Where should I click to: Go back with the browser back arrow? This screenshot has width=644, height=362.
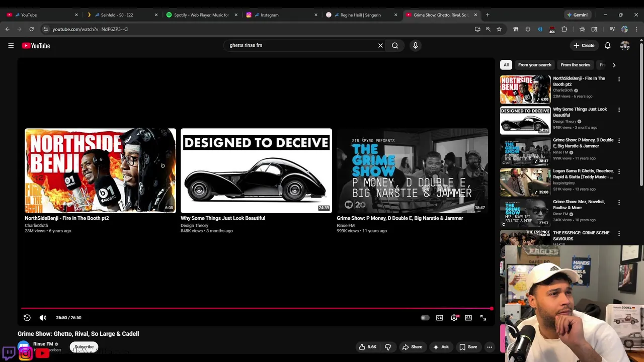point(8,29)
